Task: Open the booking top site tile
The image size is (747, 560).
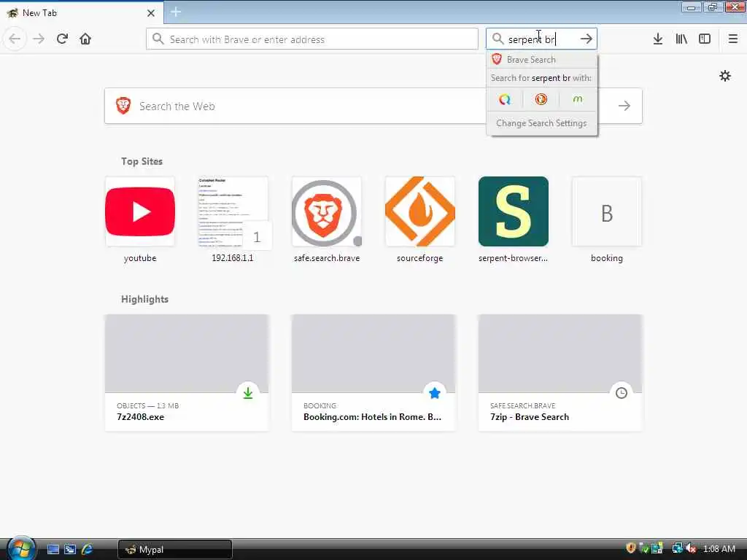Action: (x=606, y=220)
